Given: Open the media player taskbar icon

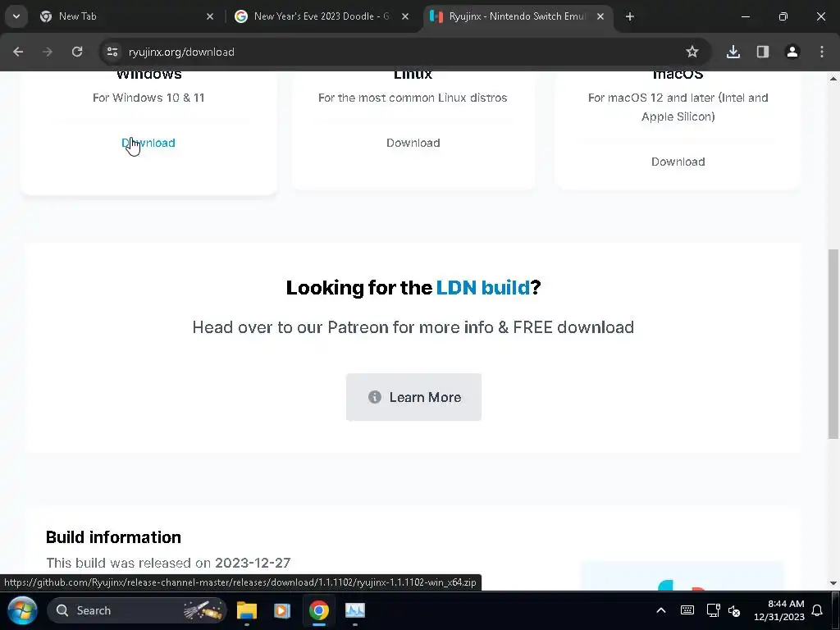Looking at the screenshot, I should coord(282,610).
